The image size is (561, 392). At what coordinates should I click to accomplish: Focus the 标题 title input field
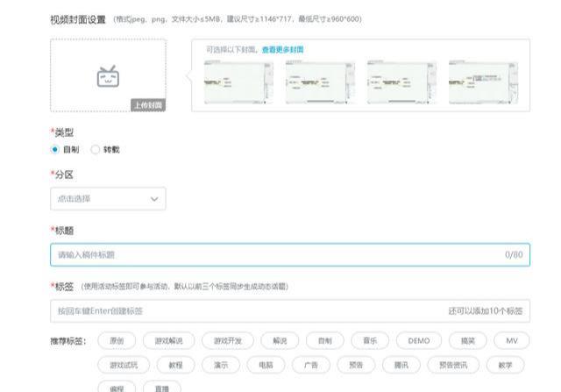(x=289, y=255)
